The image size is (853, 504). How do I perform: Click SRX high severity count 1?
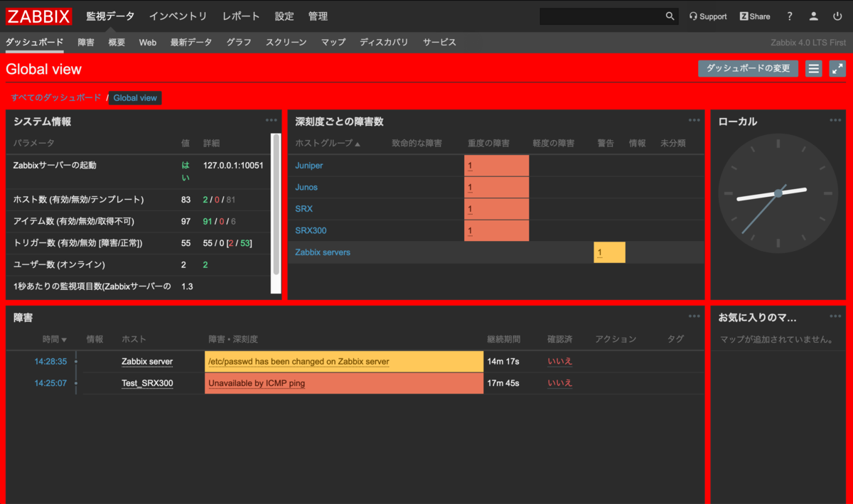click(470, 209)
